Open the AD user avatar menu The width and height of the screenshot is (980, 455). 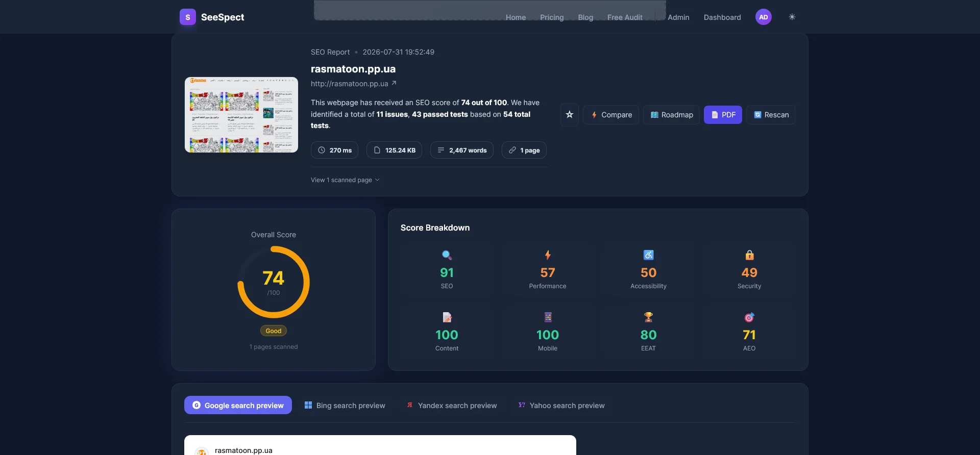point(764,17)
